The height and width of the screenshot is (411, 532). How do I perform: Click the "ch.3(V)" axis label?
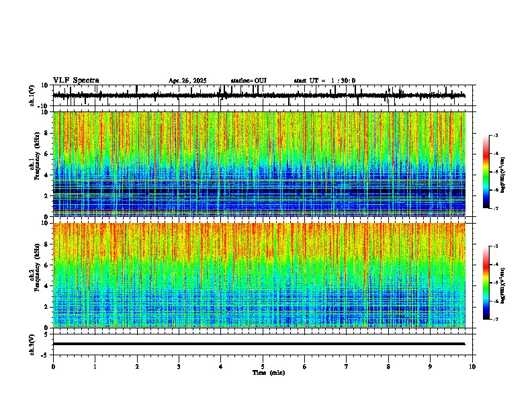32,345
